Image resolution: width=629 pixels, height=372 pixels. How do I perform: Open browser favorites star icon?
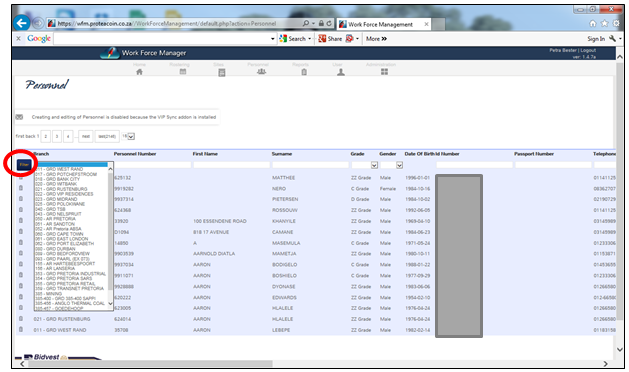click(605, 23)
